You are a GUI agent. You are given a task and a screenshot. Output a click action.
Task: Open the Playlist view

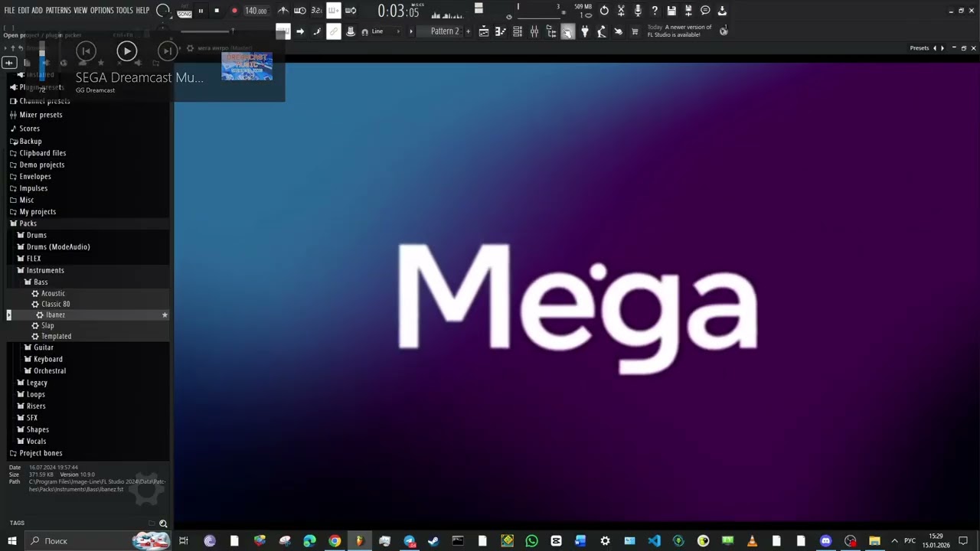(484, 31)
